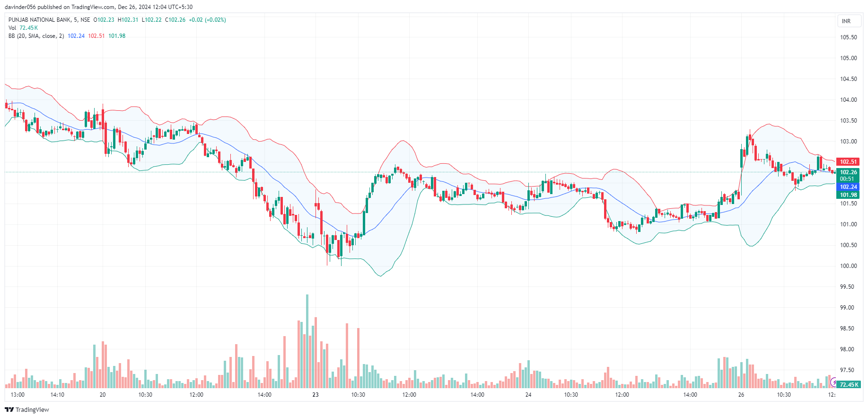The image size is (868, 418).
Task: Click the published by davinder056 header text
Action: [x=98, y=7]
